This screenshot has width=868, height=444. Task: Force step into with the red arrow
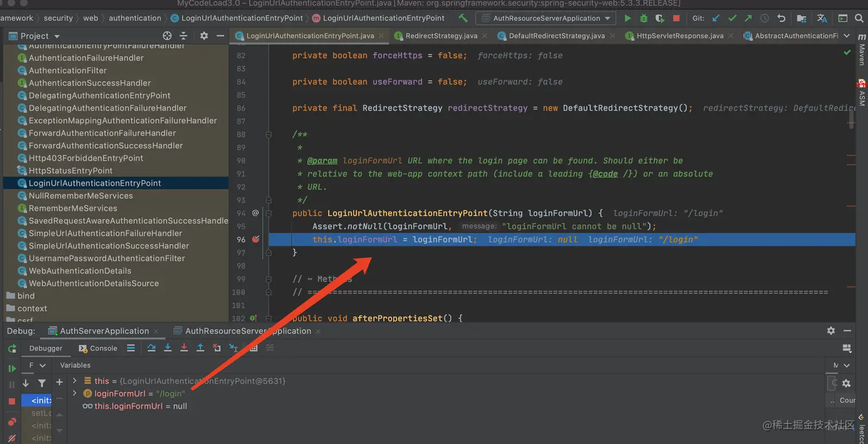(x=184, y=348)
